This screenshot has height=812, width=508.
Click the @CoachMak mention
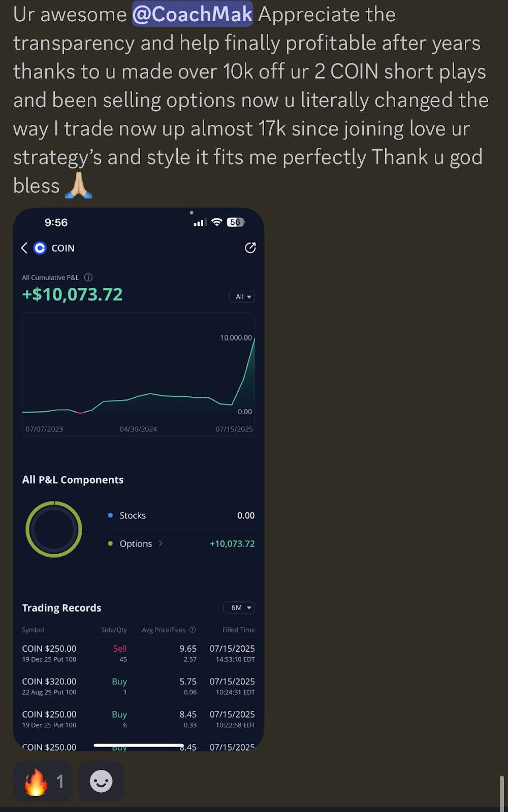click(x=193, y=14)
